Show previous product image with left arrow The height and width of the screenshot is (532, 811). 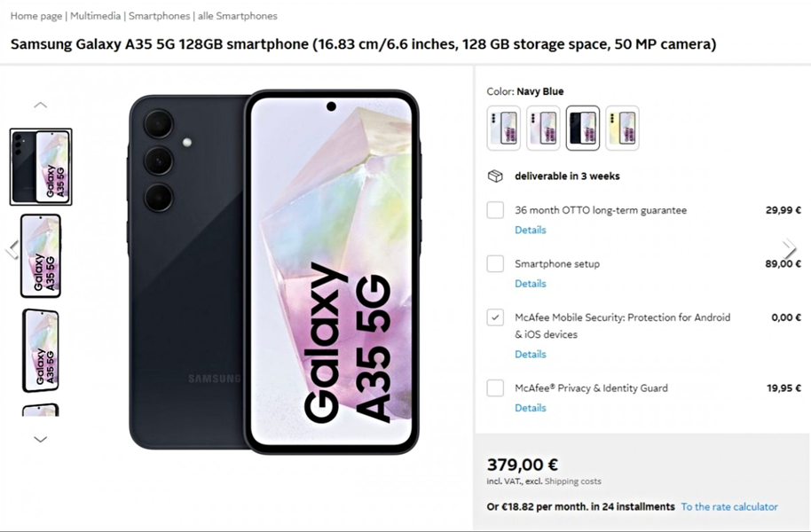pyautogui.click(x=12, y=250)
